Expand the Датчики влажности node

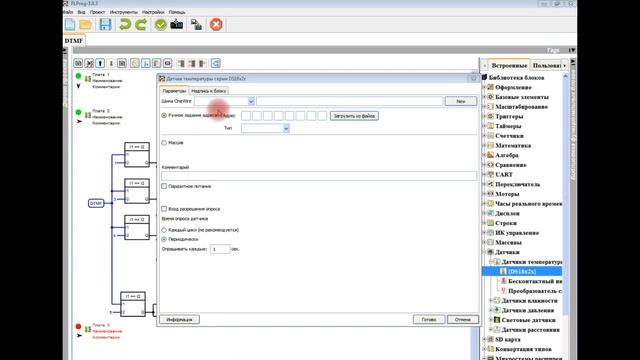point(491,300)
